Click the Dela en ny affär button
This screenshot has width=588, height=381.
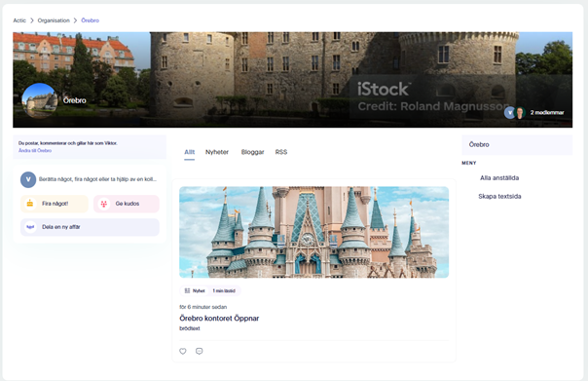(90, 227)
